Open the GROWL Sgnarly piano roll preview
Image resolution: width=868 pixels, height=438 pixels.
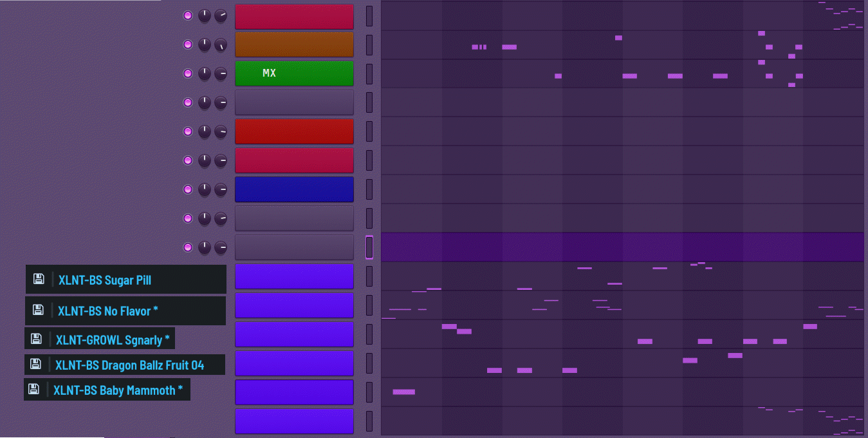(x=622, y=334)
